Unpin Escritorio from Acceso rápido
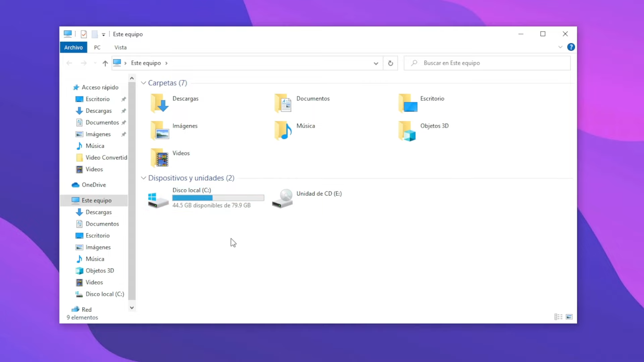 (x=123, y=99)
